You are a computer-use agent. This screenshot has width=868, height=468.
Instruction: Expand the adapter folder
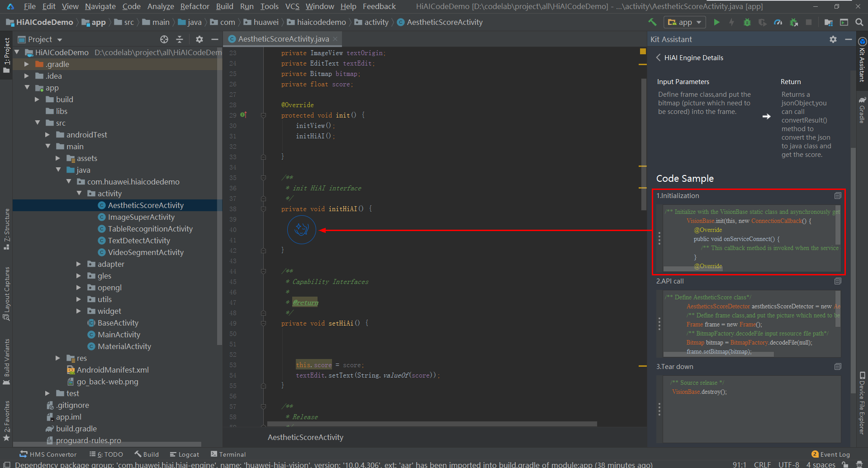[79, 264]
